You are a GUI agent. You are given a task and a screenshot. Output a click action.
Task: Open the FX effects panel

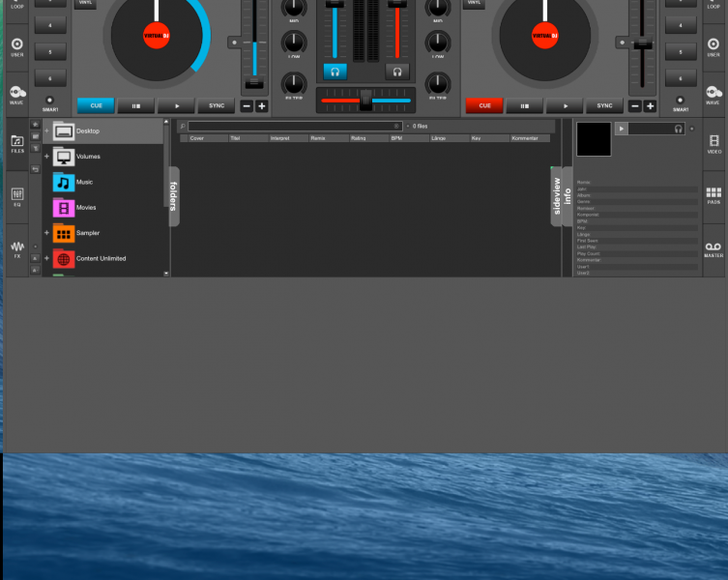point(17,249)
